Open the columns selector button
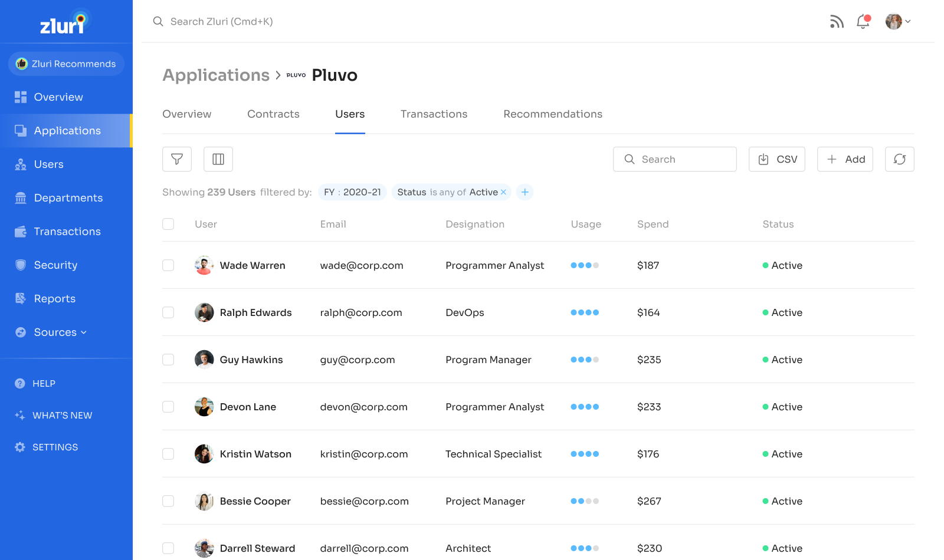This screenshot has width=944, height=560. (x=218, y=159)
